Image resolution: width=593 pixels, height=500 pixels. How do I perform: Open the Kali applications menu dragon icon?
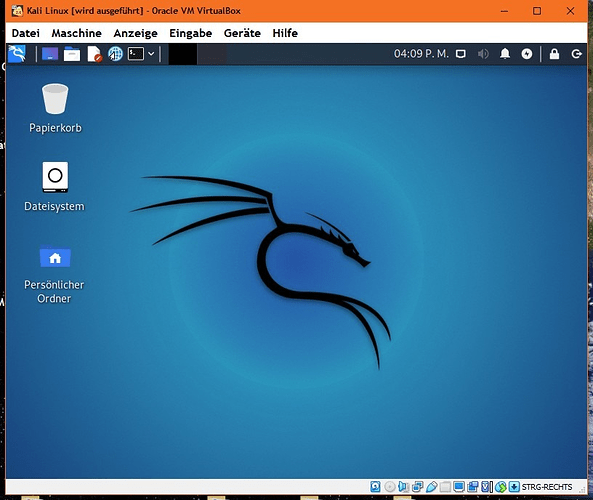[17, 54]
